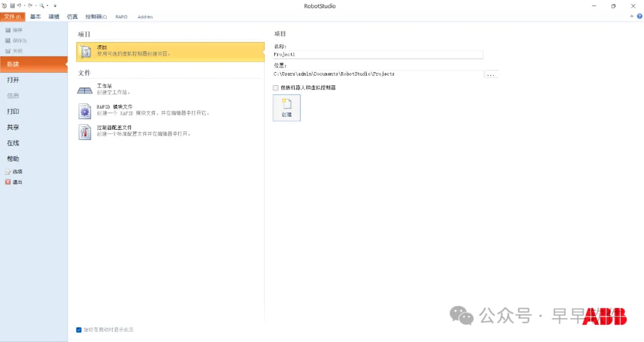Open the magnifier tool dropdown arrow

pyautogui.click(x=47, y=6)
